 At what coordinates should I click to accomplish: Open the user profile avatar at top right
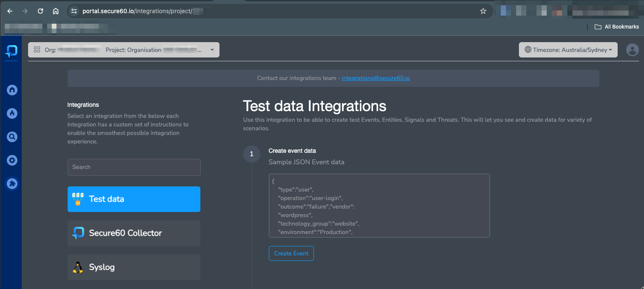[x=632, y=50]
